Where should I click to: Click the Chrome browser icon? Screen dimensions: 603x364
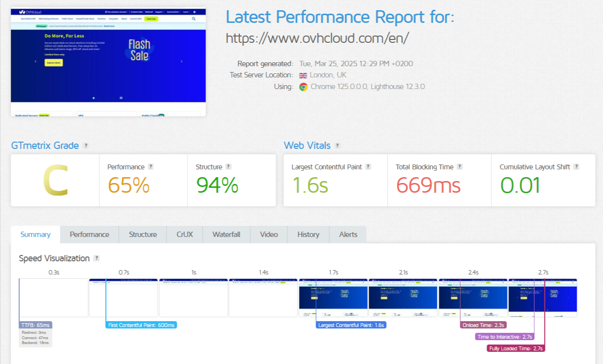(x=303, y=87)
